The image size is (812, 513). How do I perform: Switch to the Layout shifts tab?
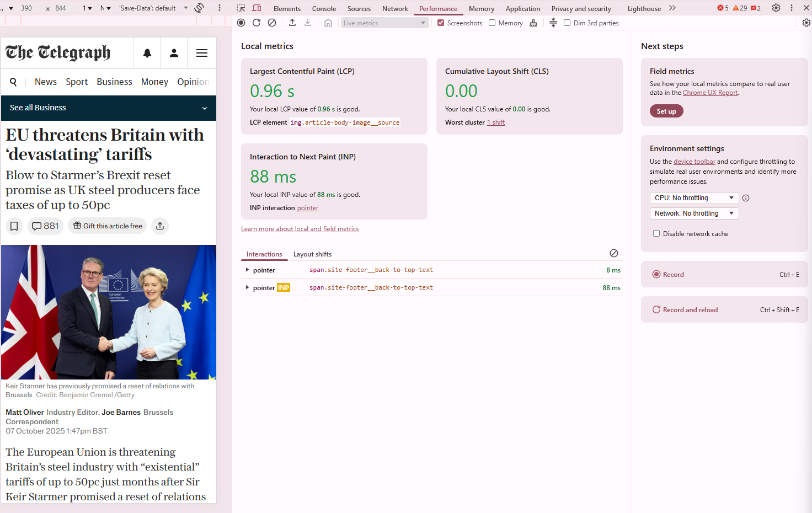[312, 254]
